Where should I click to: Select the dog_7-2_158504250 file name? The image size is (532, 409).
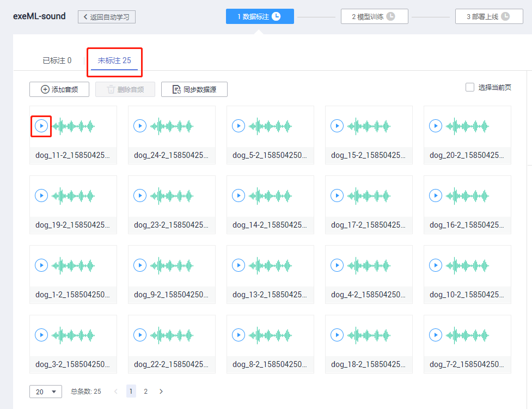[467, 364]
